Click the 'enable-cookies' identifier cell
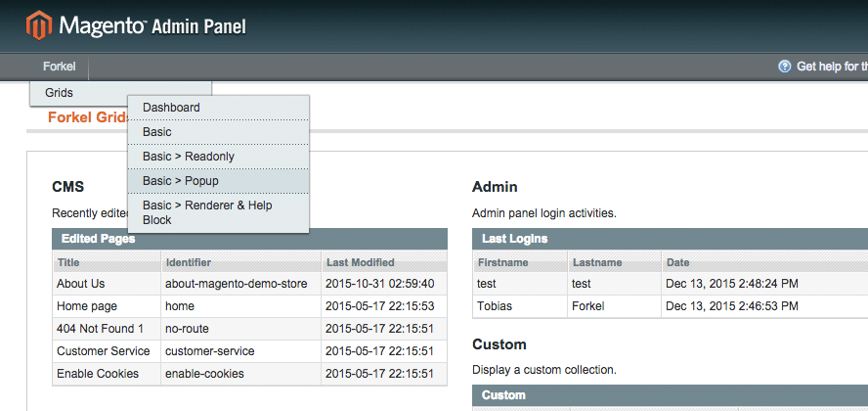Screen dimensions: 868x411 click(240, 374)
